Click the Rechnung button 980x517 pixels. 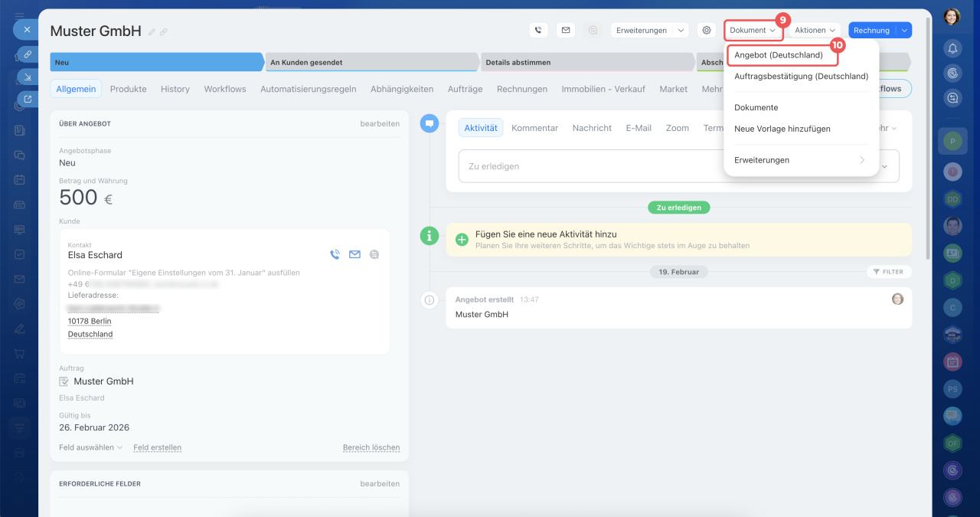[872, 31]
